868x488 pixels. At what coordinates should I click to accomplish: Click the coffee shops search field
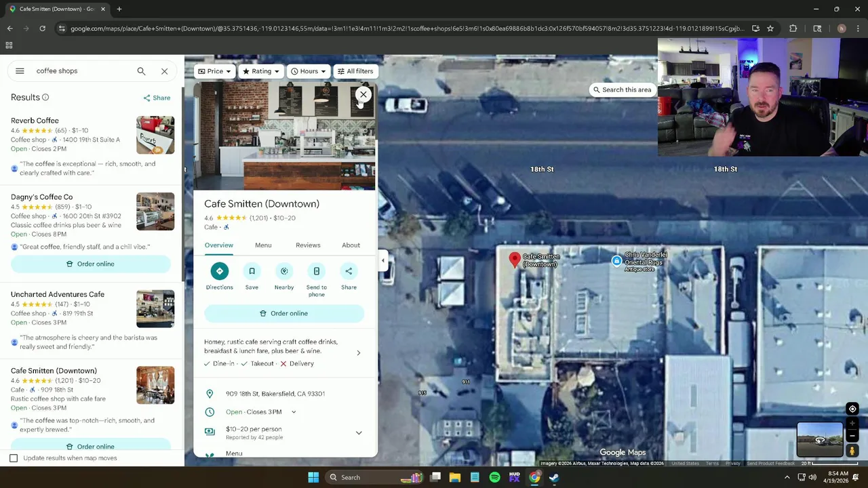click(81, 71)
